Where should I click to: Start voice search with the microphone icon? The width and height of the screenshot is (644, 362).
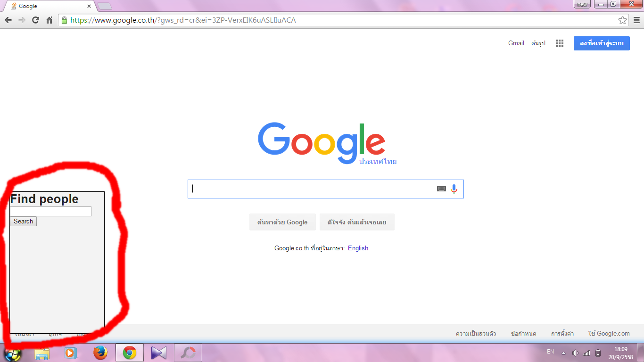pyautogui.click(x=454, y=189)
